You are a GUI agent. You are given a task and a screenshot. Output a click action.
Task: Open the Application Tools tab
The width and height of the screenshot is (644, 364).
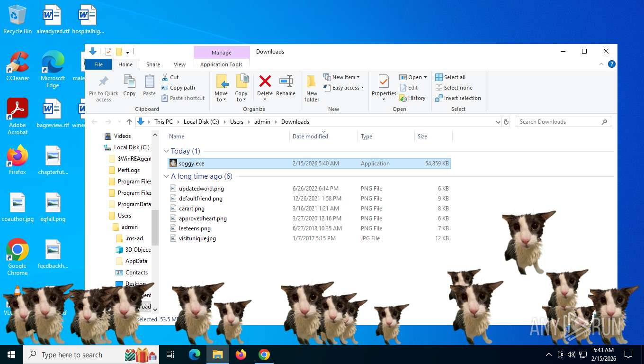221,64
